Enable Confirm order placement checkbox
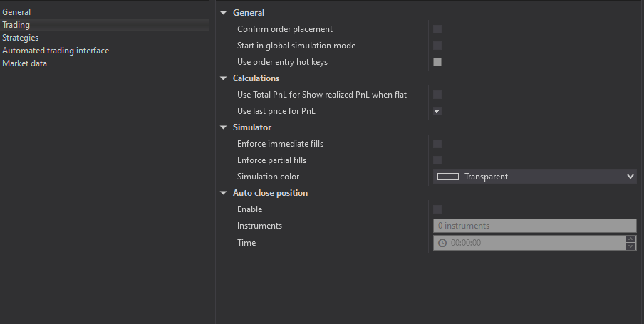The height and width of the screenshot is (324, 644). 437,29
